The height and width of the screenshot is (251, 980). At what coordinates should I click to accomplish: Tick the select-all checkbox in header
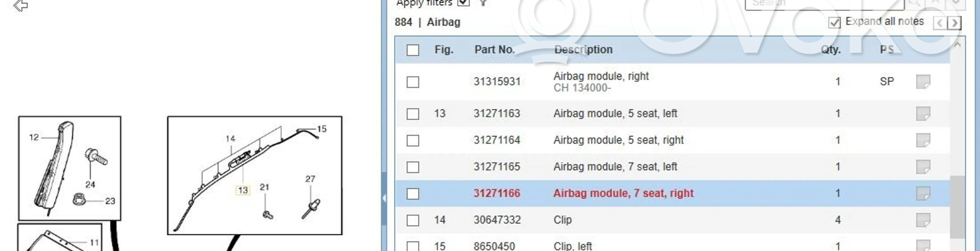coord(413,50)
